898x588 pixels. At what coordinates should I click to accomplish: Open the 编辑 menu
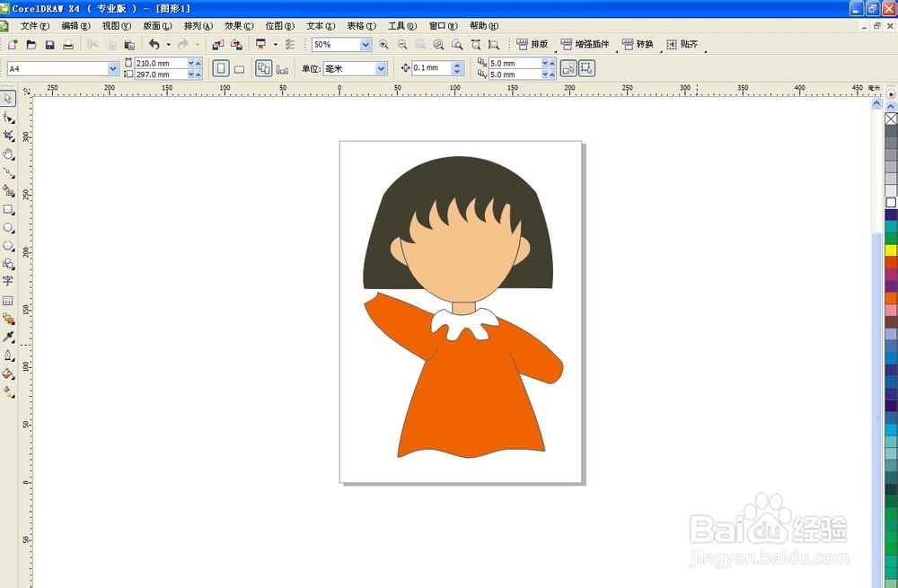click(75, 26)
